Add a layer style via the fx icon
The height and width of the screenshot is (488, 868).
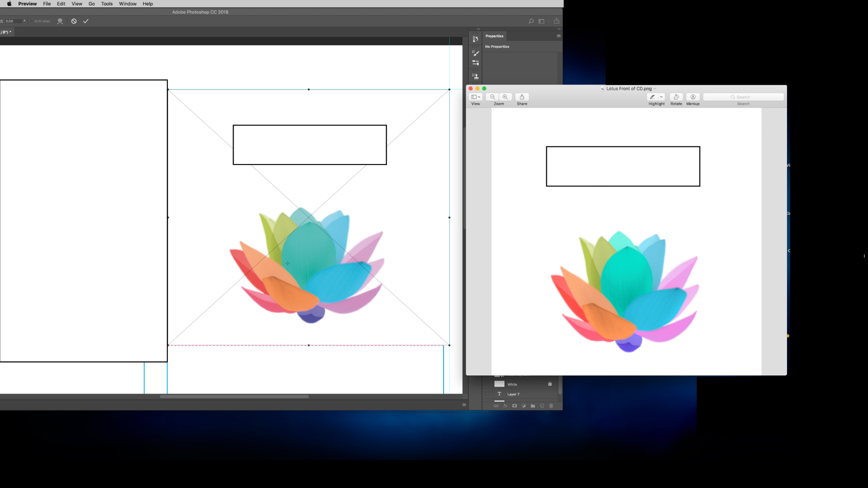(x=505, y=406)
